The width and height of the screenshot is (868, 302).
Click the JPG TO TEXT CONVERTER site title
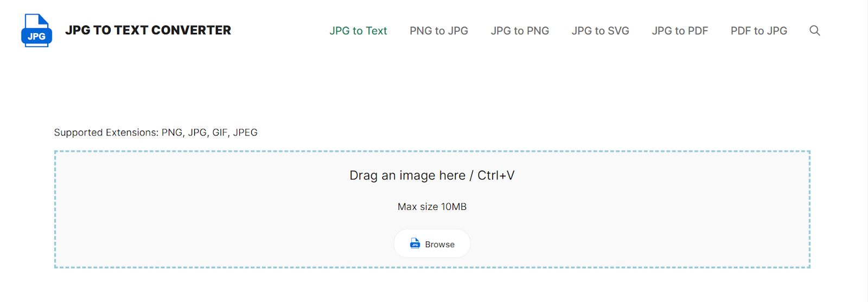point(148,30)
